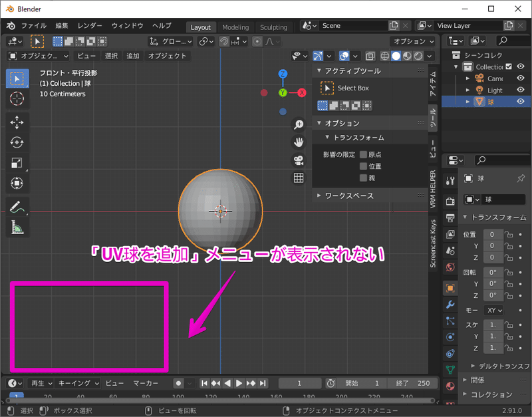This screenshot has height=417, width=532.
Task: Toggle X-ray display icon
Action: click(370, 56)
